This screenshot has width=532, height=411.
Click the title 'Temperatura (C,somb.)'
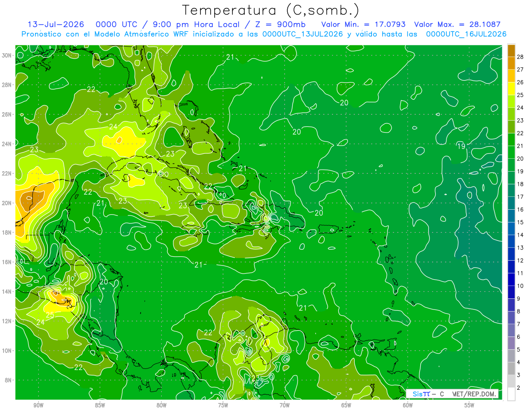pos(271,10)
